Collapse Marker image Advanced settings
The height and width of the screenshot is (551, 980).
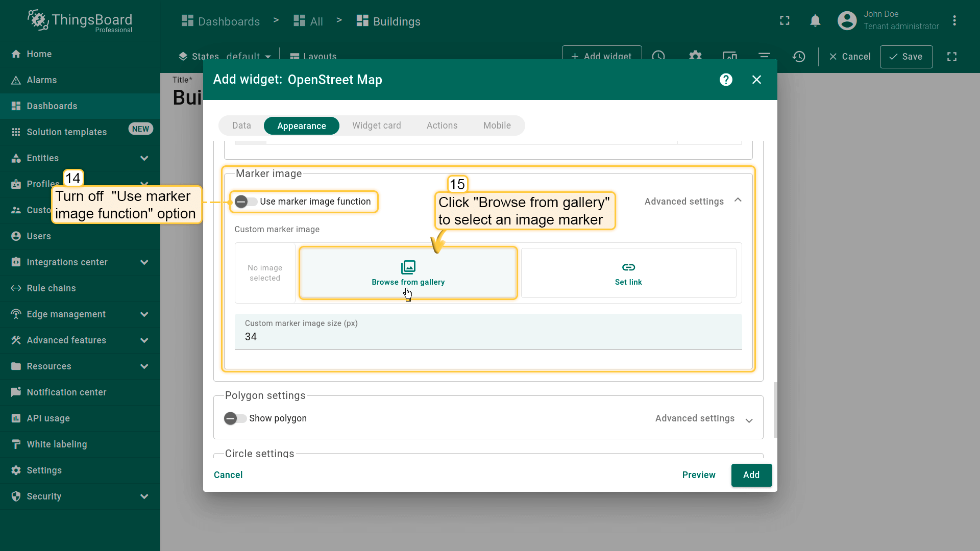[738, 201]
